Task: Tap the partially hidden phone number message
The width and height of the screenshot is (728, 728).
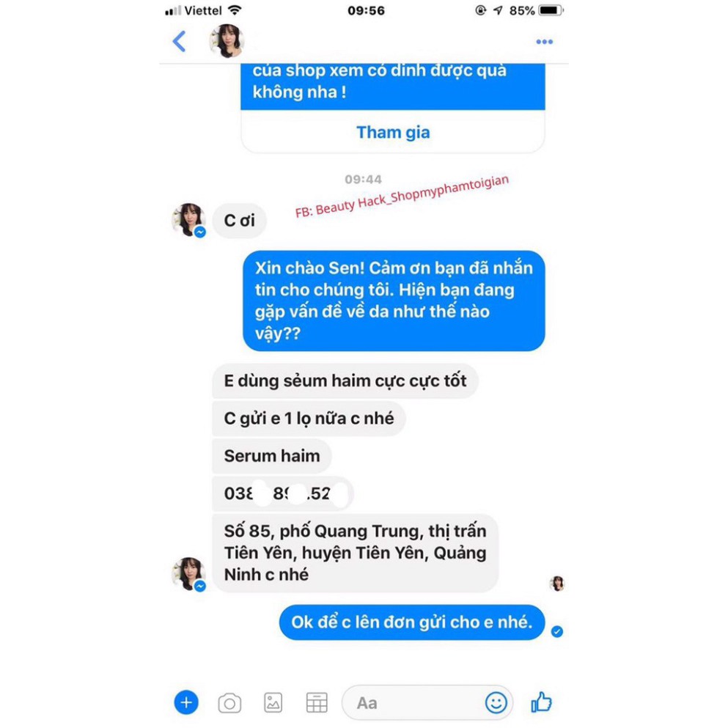Action: [x=283, y=493]
